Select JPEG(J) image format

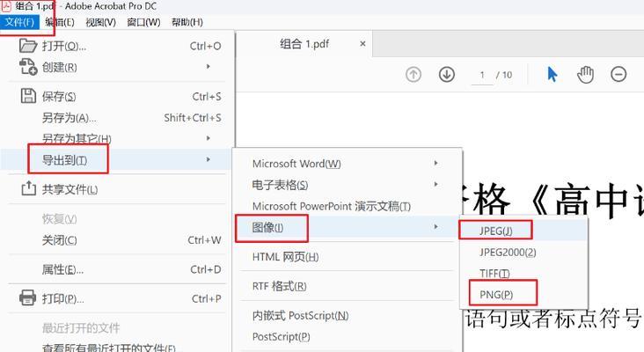pos(495,231)
